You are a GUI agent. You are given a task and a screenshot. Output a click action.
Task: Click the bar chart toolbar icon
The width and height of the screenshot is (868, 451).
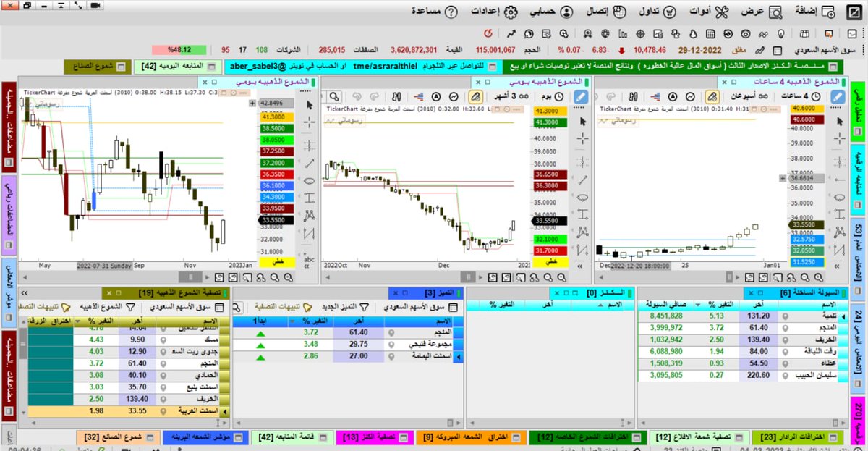coord(622,33)
